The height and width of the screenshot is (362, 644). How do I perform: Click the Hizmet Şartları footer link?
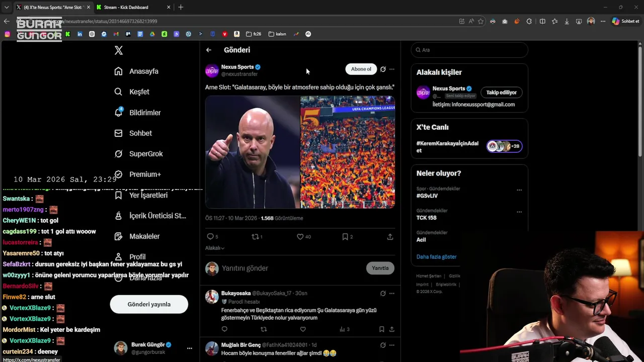coord(429,276)
